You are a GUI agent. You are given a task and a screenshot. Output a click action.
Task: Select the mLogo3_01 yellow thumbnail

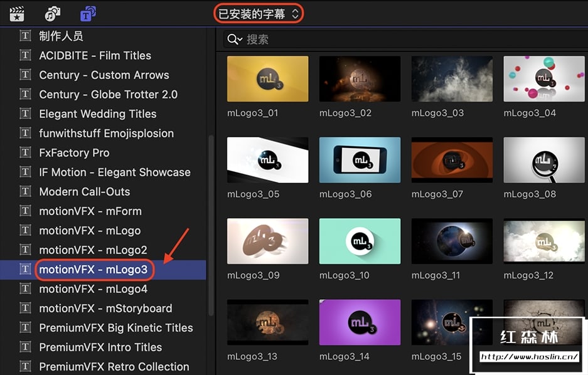[268, 78]
